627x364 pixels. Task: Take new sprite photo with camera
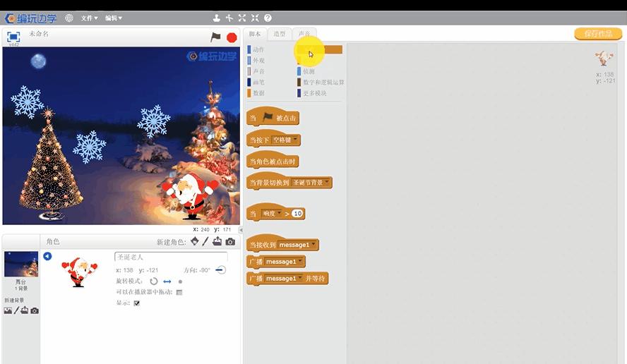click(x=230, y=242)
